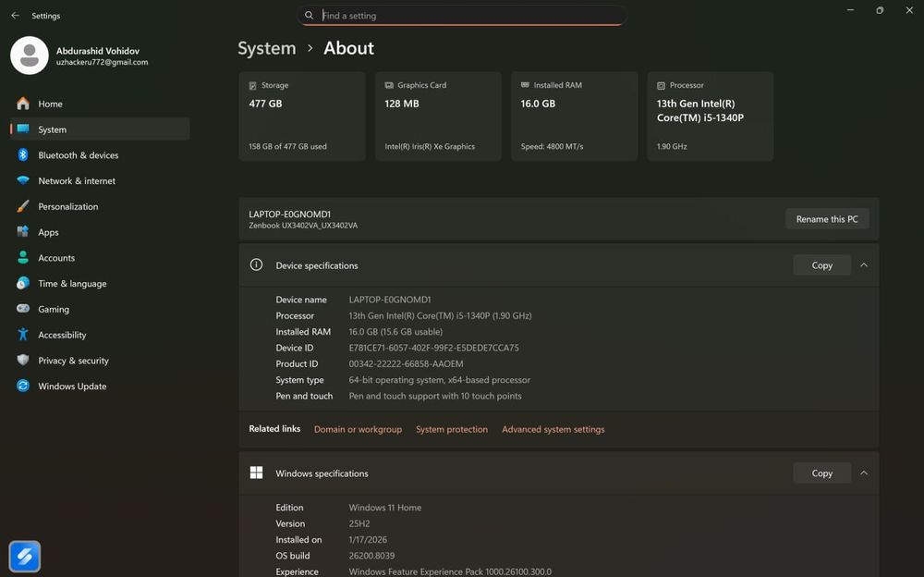The height and width of the screenshot is (577, 924).
Task: Open the Advanced system settings link
Action: click(553, 429)
